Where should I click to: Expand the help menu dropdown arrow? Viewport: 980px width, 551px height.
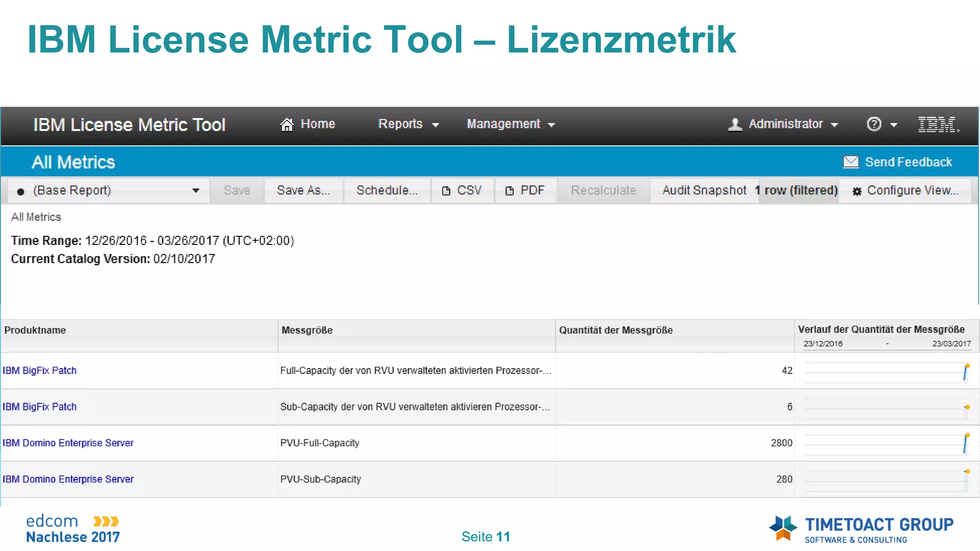[x=893, y=125]
